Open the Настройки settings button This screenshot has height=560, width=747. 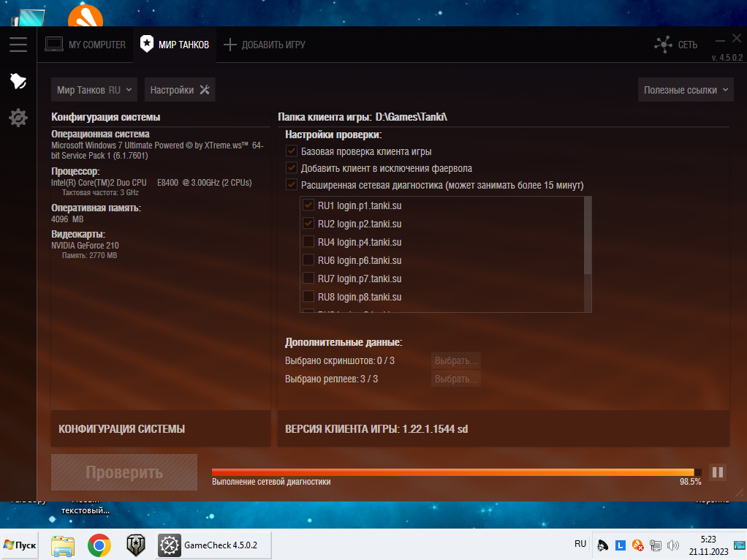[180, 90]
